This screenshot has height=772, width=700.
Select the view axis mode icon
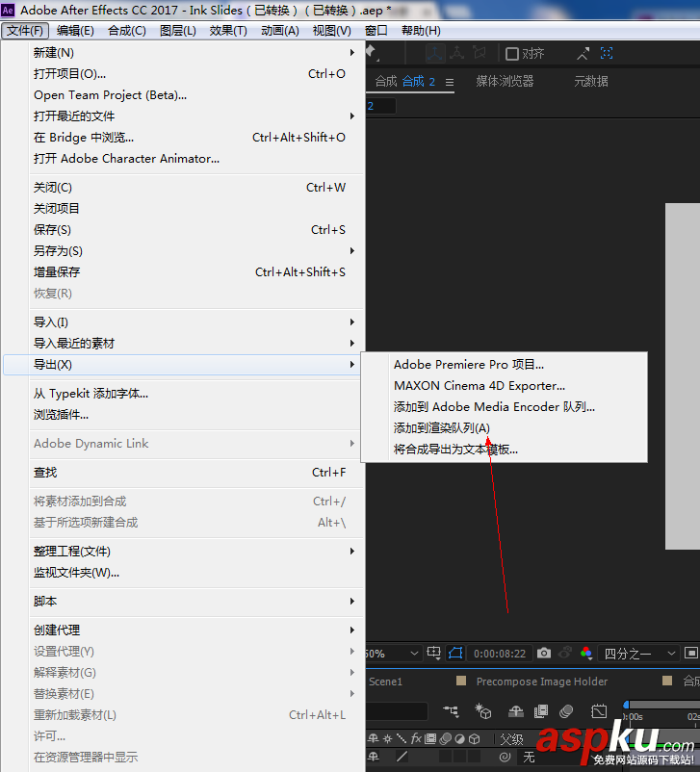tap(480, 53)
